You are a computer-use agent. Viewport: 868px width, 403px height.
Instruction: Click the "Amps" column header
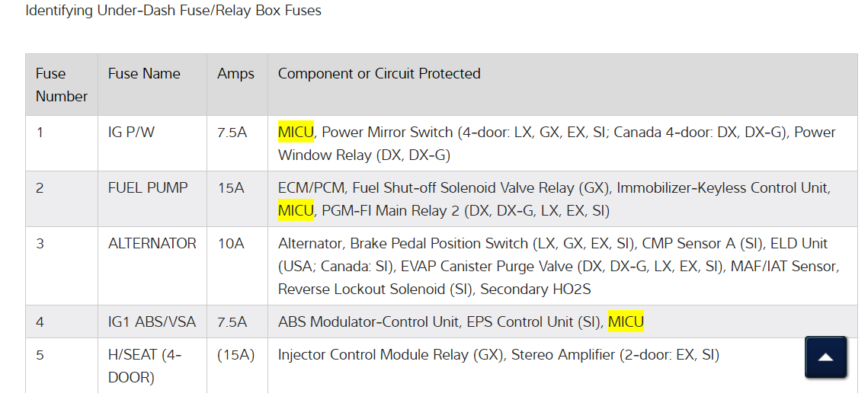[x=235, y=74]
